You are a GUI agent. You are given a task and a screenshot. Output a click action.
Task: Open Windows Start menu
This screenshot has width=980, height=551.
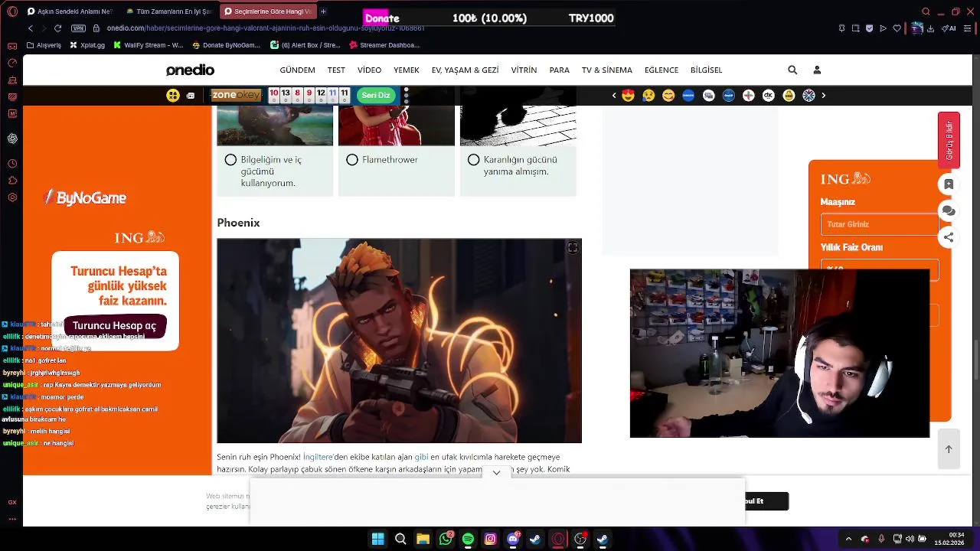click(x=378, y=540)
